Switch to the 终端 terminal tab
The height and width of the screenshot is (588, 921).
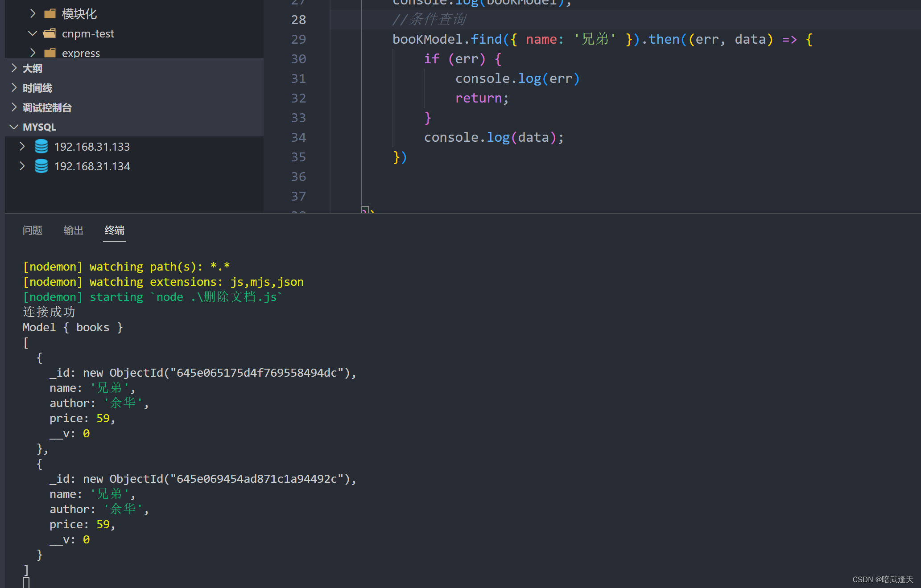point(115,230)
